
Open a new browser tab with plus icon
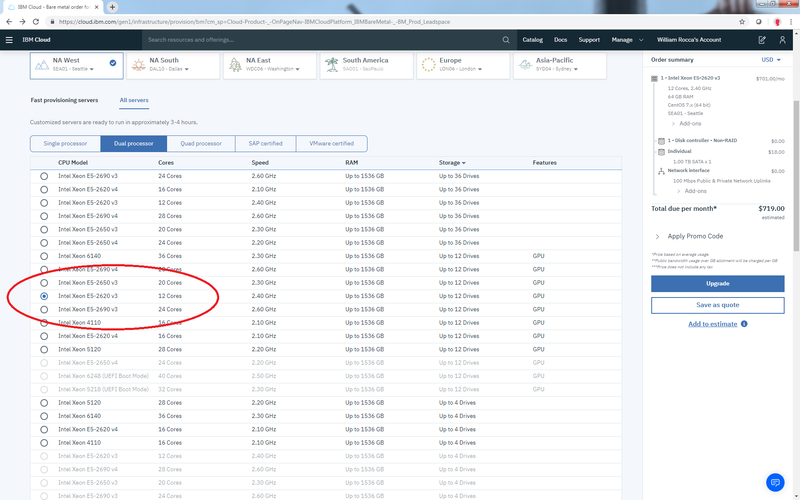112,7
